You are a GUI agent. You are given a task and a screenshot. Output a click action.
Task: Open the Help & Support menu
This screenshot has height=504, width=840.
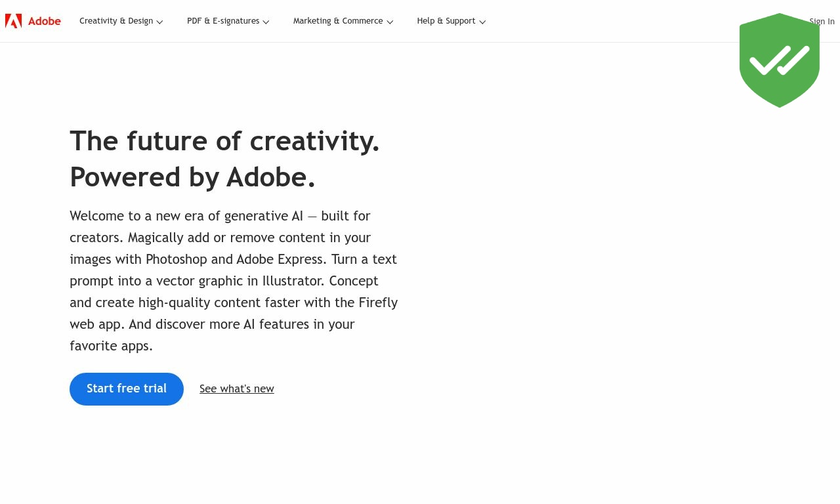coord(446,21)
